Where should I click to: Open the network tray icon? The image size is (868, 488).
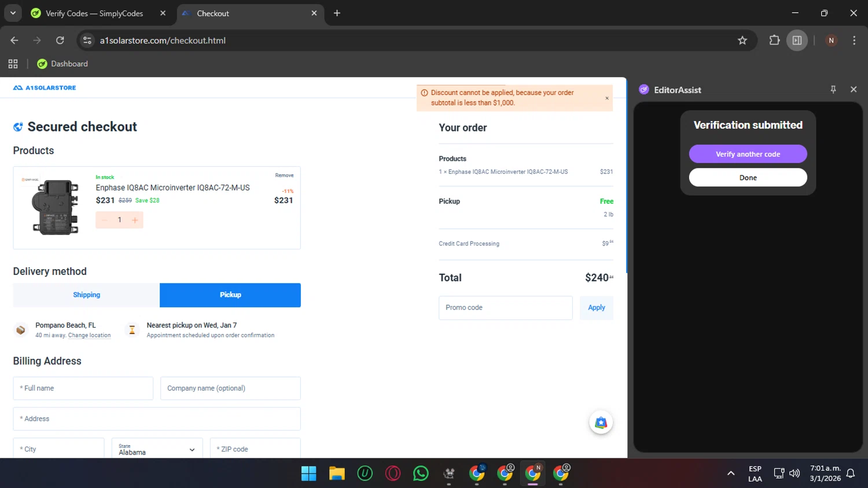click(x=779, y=474)
